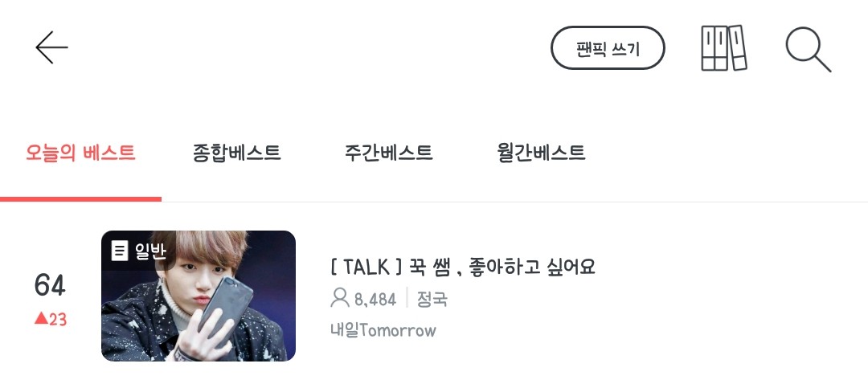Screen dimensions: 868x384
Task: Tap the reader count person icon
Action: pyautogui.click(x=339, y=298)
